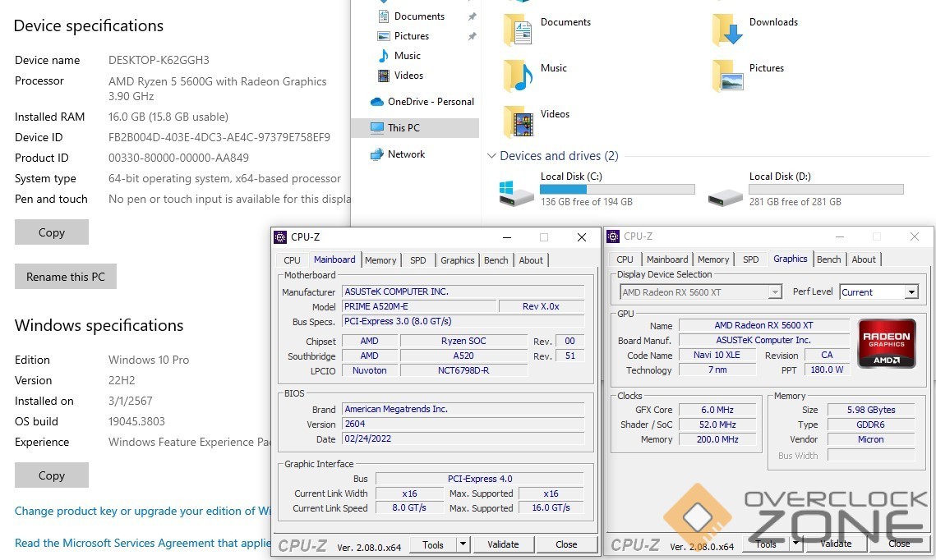Open the Perf Level dropdown
This screenshot has height=560, width=936.
point(910,292)
